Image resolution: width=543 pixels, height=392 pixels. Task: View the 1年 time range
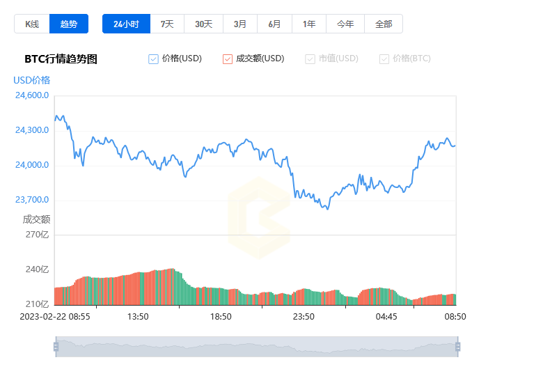(309, 24)
